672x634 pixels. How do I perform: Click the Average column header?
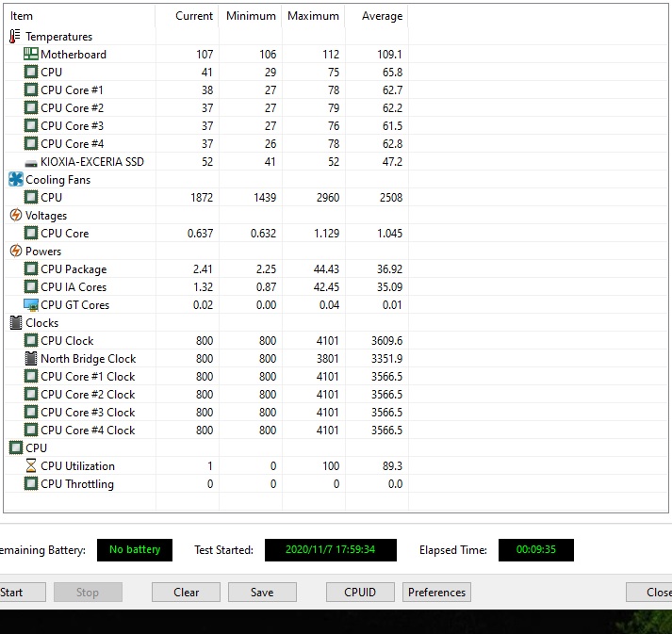377,16
